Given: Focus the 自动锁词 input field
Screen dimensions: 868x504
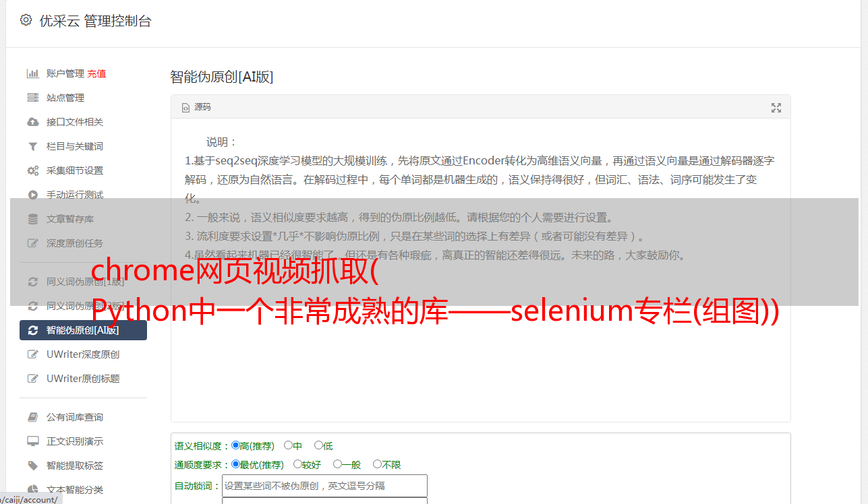Looking at the screenshot, I should click(x=324, y=486).
